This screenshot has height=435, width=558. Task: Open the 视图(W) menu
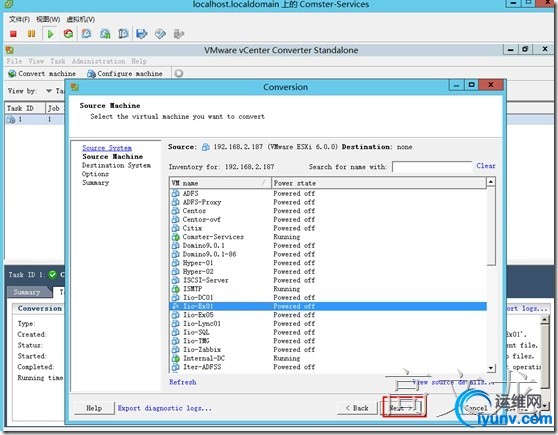[x=48, y=19]
